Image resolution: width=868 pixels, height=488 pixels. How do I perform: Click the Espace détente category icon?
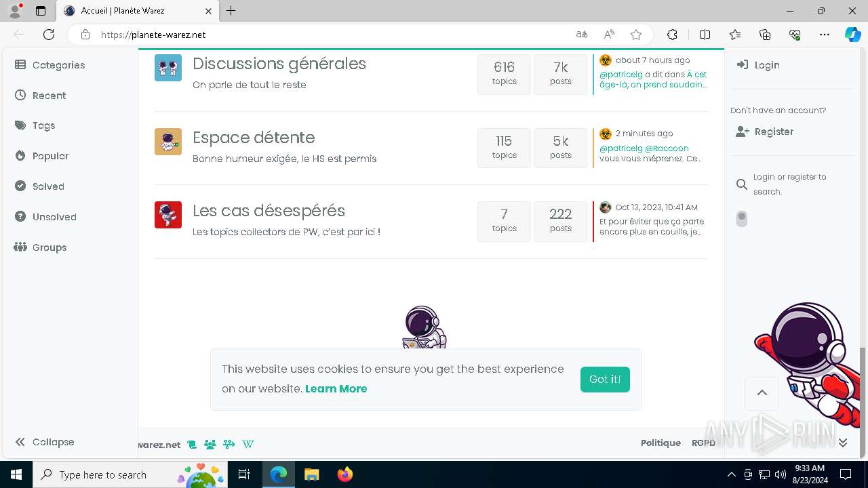coord(168,142)
